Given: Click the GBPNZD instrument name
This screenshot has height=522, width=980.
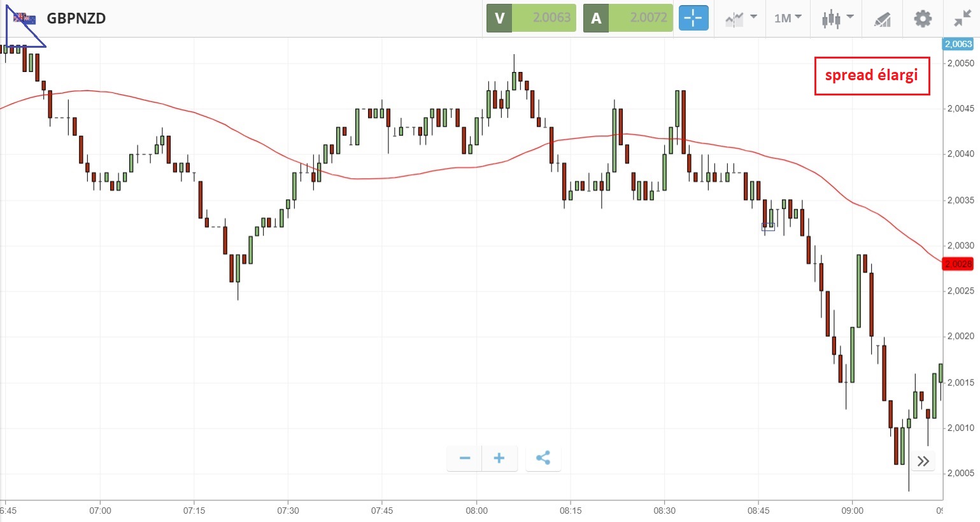Looking at the screenshot, I should pyautogui.click(x=76, y=18).
